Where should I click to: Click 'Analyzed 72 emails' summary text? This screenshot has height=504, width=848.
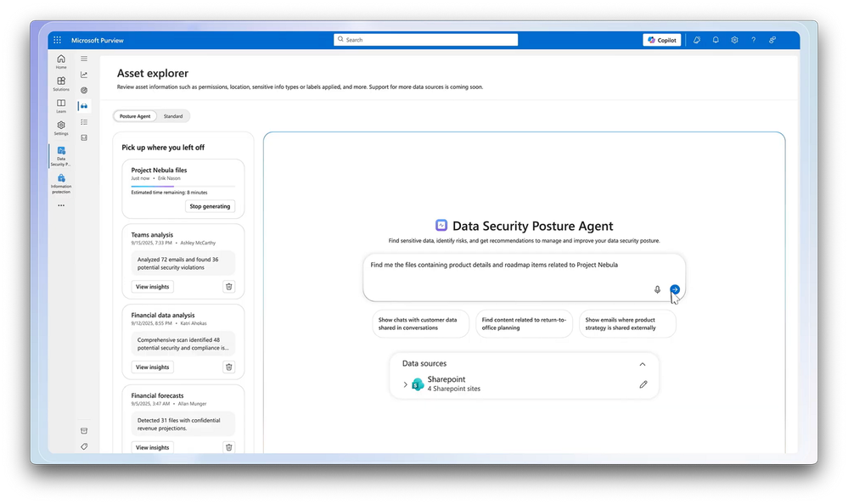click(x=178, y=263)
